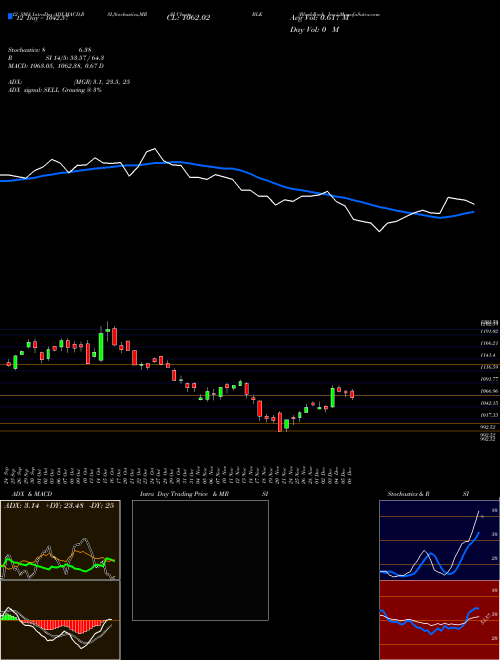500x660 pixels.
Task: Click the Avg Vol text
Action: [319, 18]
